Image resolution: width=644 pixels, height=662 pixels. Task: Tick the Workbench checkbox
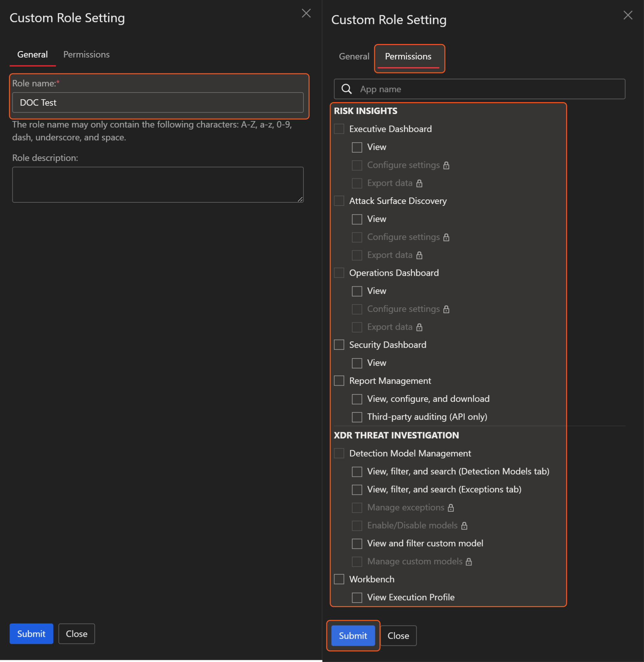pos(339,579)
